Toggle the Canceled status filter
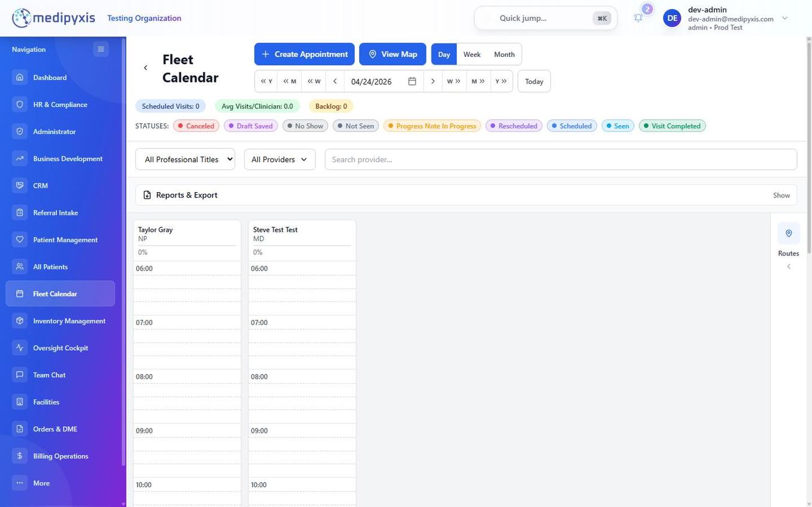Image resolution: width=812 pixels, height=507 pixels. pos(196,126)
